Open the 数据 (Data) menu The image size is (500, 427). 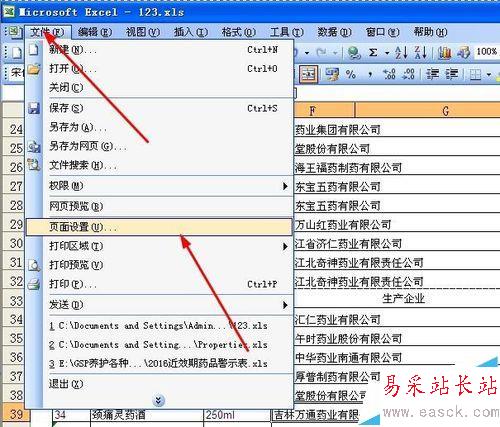coord(334,32)
